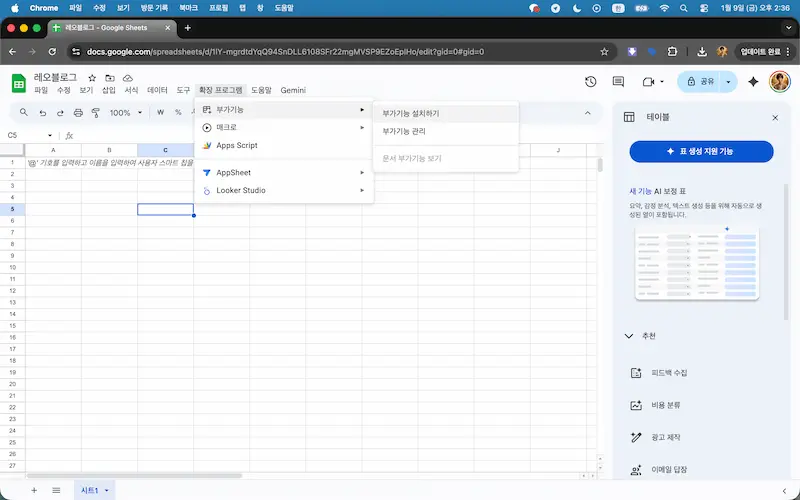This screenshot has height=500, width=800.
Task: Open the Gemini sparkle icon
Action: [x=753, y=82]
